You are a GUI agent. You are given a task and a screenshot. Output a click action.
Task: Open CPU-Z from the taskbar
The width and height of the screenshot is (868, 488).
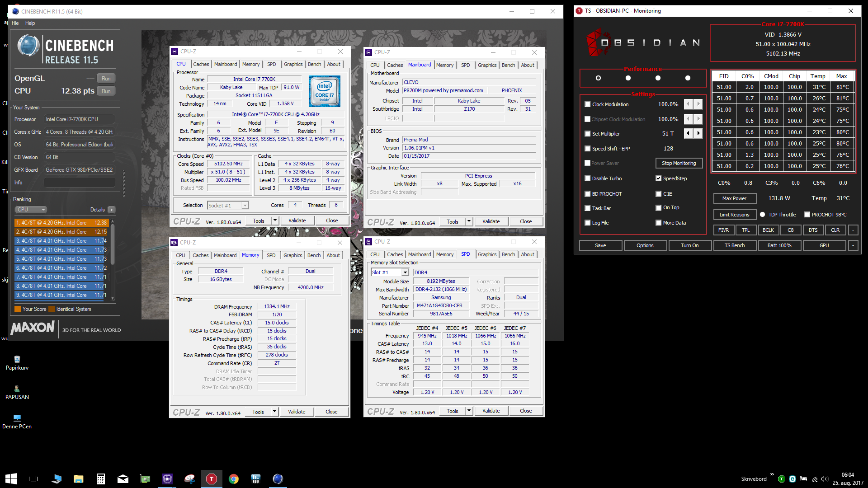tap(167, 479)
